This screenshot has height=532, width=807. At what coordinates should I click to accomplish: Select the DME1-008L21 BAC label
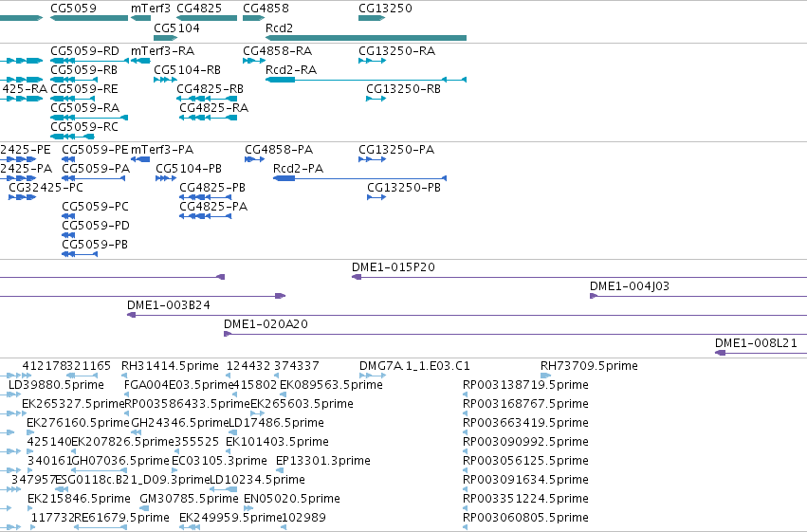(756, 343)
